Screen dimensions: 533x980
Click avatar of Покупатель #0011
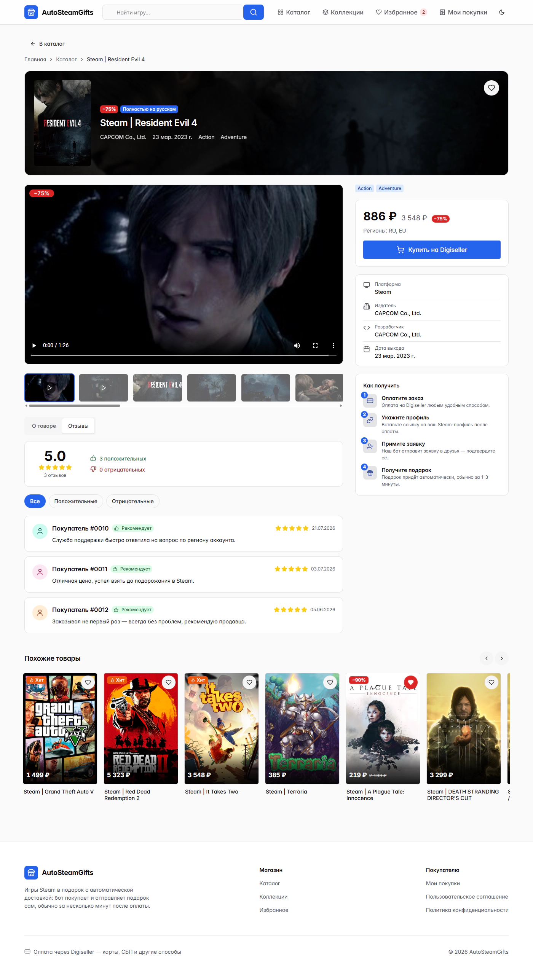tap(40, 572)
